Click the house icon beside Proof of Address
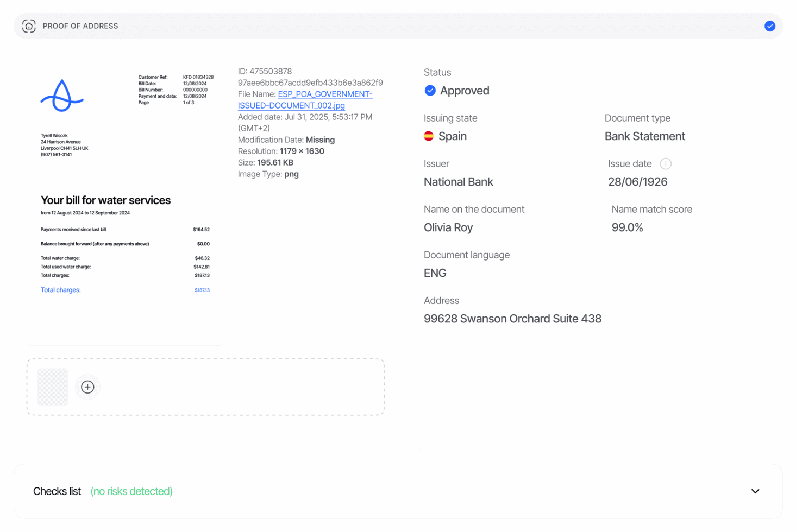The height and width of the screenshot is (532, 796). pos(29,26)
